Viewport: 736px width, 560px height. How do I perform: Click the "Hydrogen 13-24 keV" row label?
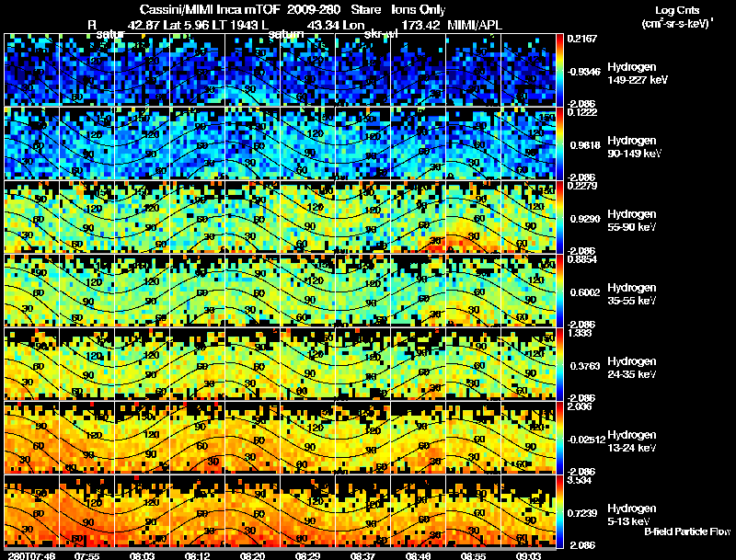[632, 441]
